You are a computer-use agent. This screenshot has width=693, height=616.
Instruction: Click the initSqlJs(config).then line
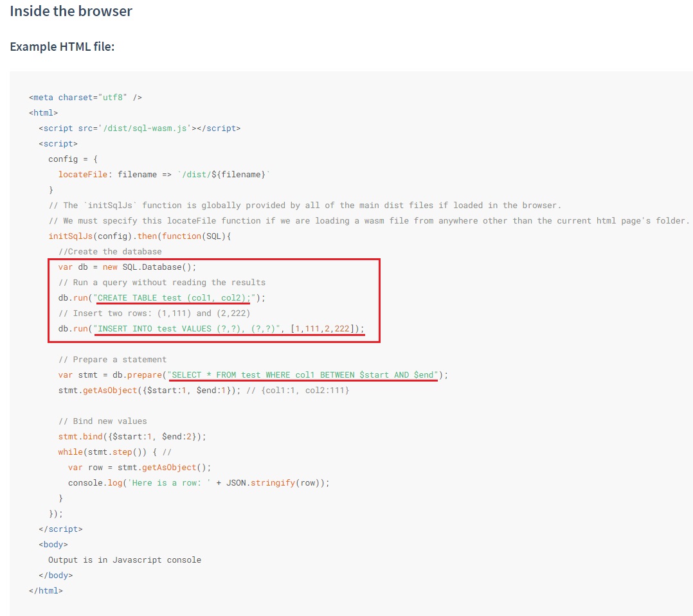(139, 236)
